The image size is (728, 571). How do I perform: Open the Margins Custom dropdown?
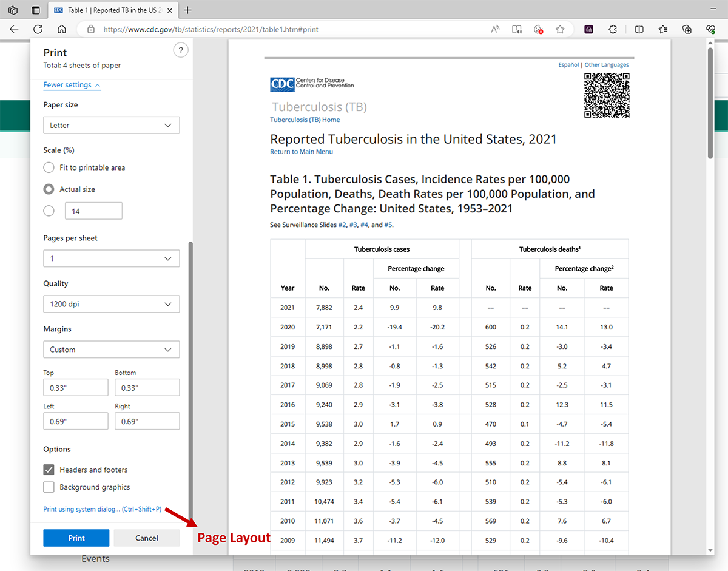click(x=111, y=350)
